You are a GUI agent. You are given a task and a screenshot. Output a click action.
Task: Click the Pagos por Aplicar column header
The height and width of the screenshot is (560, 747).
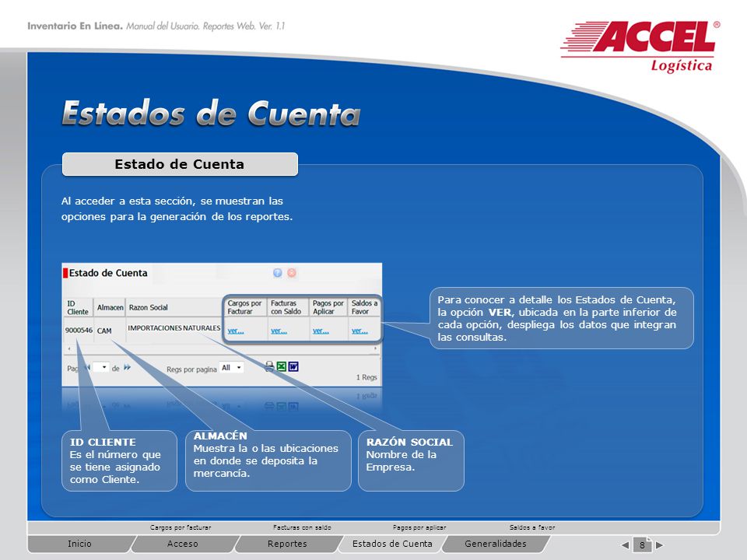tap(328, 307)
